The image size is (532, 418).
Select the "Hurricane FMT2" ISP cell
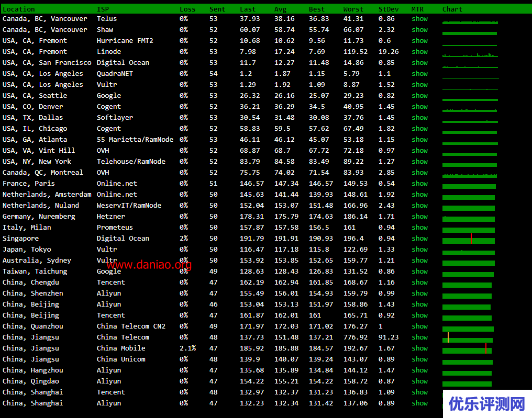(125, 41)
